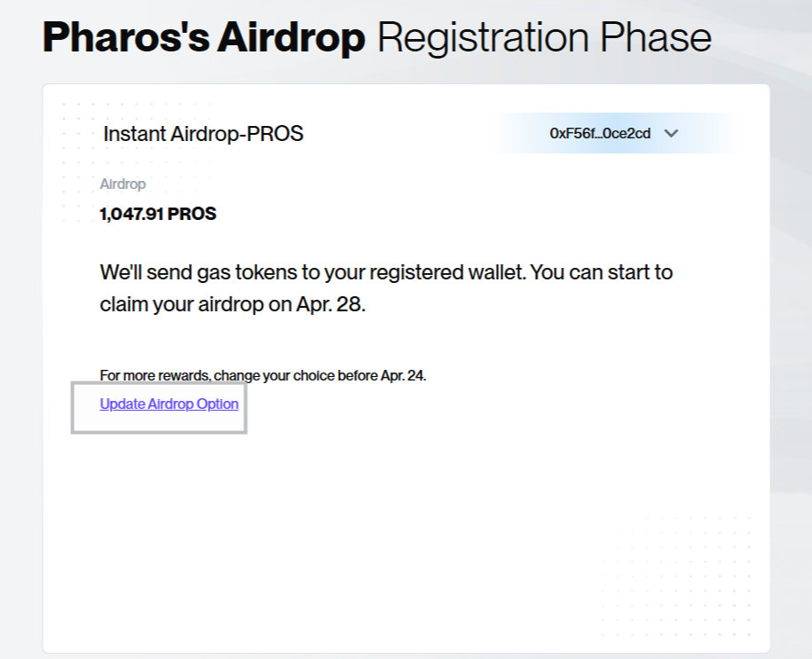The image size is (812, 659).
Task: Click the Registration Phase title text
Action: pos(543,38)
